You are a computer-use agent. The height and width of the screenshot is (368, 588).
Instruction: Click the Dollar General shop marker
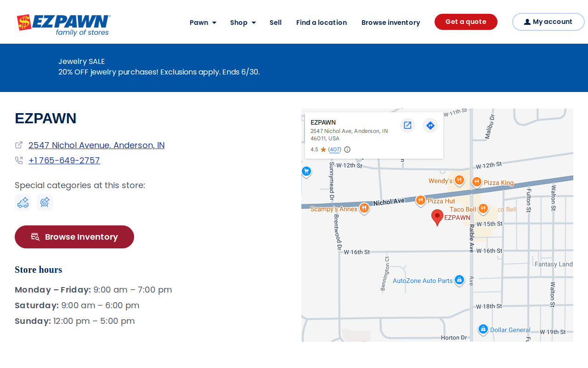tap(483, 329)
